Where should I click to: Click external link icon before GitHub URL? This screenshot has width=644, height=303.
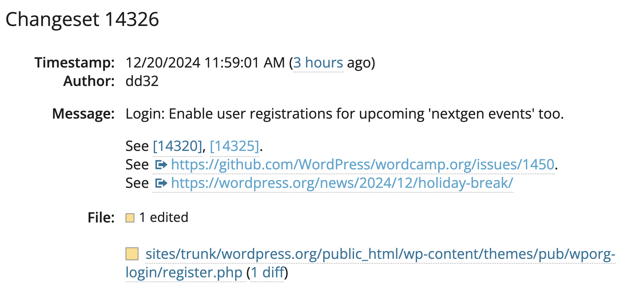coord(161,165)
